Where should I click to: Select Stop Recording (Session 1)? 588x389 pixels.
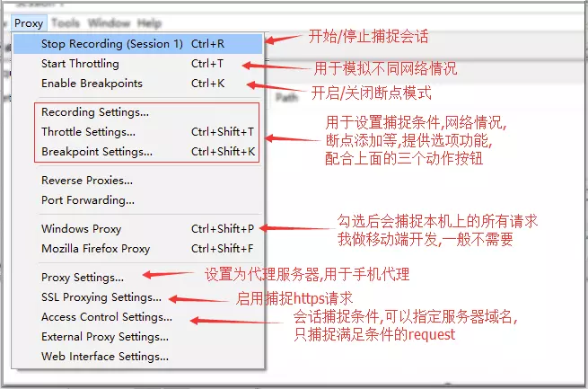pos(138,44)
